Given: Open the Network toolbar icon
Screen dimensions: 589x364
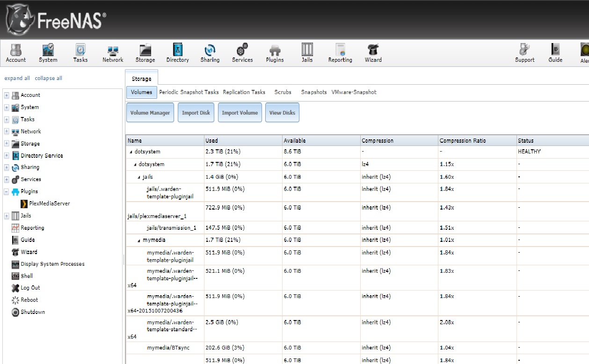Looking at the screenshot, I should (x=113, y=53).
